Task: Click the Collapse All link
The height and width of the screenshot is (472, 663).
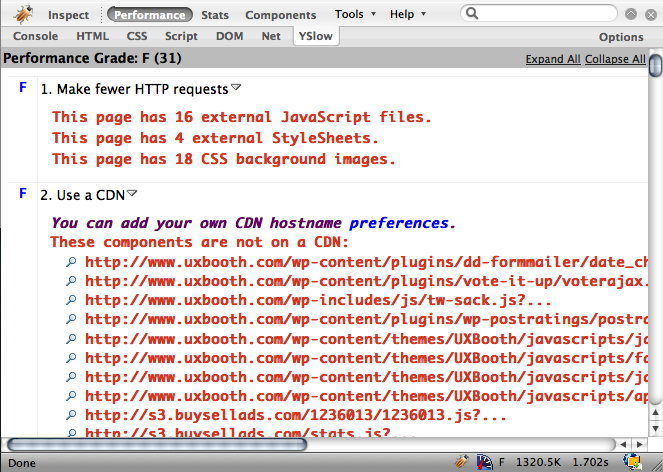Action: (615, 59)
